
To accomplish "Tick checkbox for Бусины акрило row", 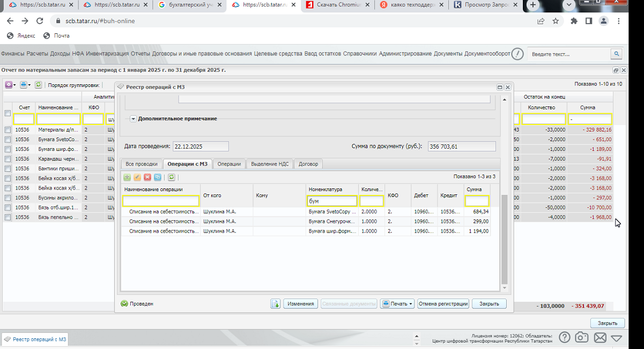I will coord(8,198).
